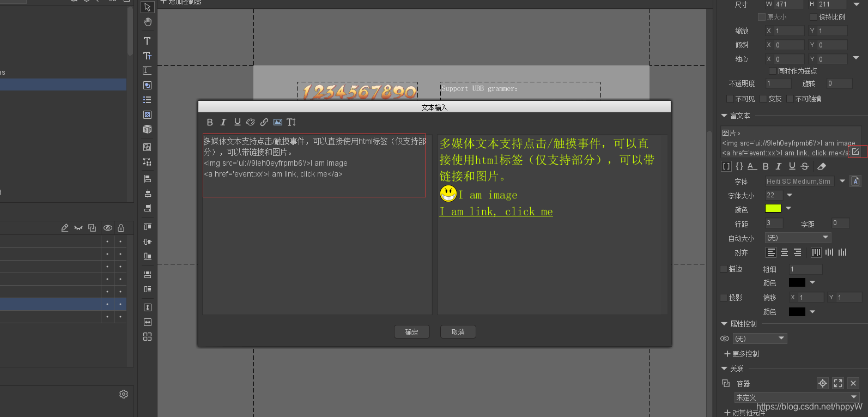Viewport: 868px width, 417px height.
Task: Select the hand pan tool
Action: pos(147,22)
